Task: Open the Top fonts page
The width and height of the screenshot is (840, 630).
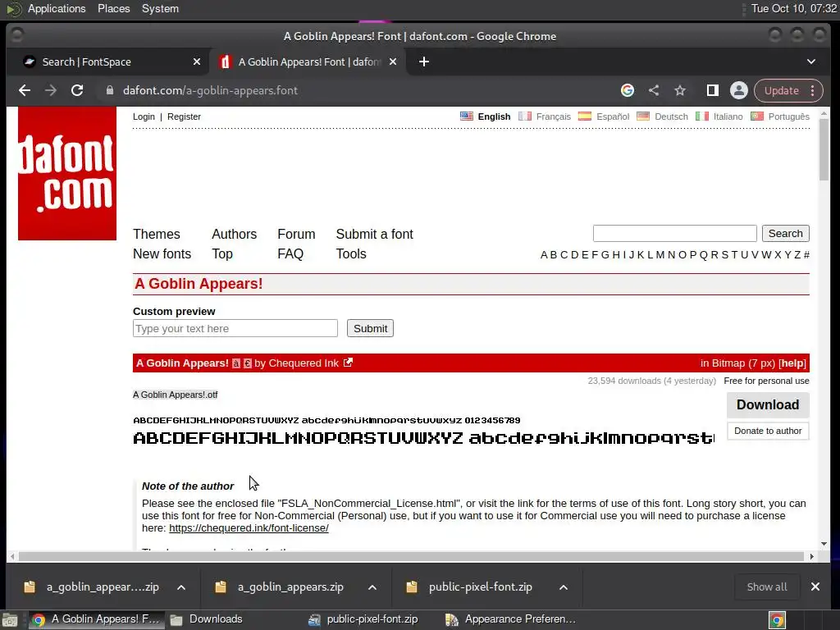Action: (x=221, y=254)
